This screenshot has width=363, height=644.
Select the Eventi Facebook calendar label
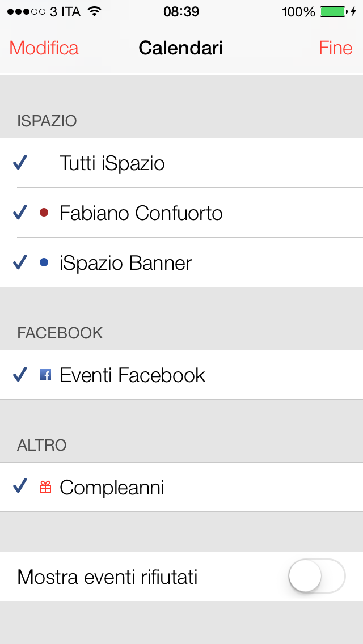(132, 375)
